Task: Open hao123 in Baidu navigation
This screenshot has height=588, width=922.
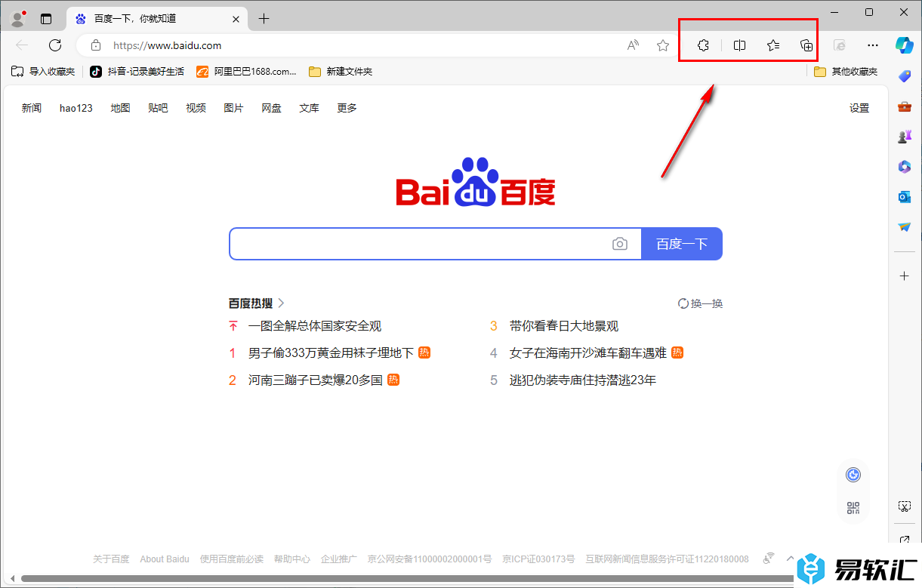Action: (76, 108)
